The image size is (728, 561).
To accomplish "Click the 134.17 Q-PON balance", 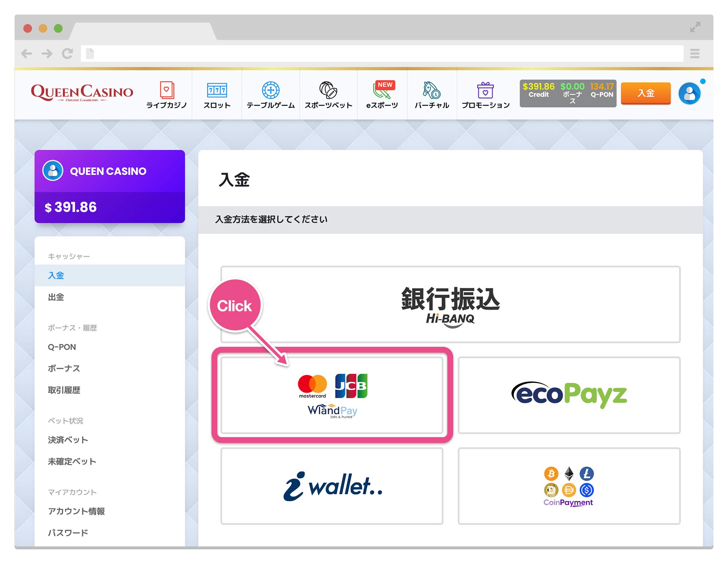I will (x=602, y=90).
